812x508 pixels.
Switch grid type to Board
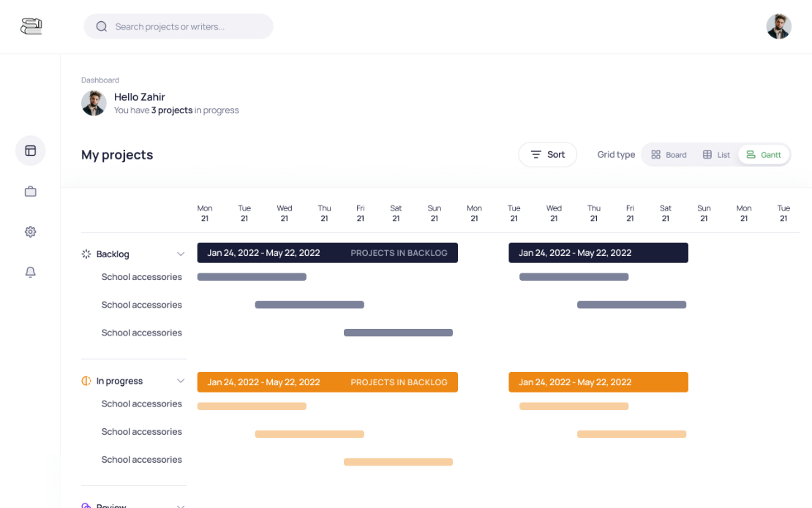point(669,155)
